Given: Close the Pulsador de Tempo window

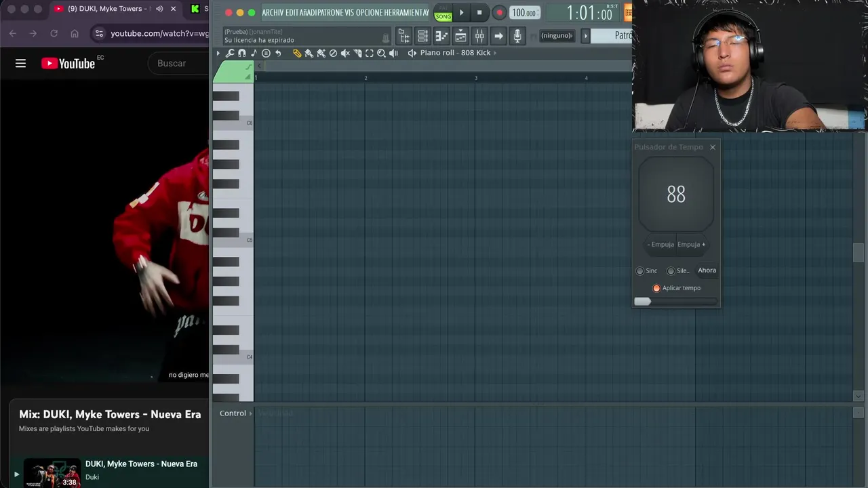Looking at the screenshot, I should click(712, 147).
